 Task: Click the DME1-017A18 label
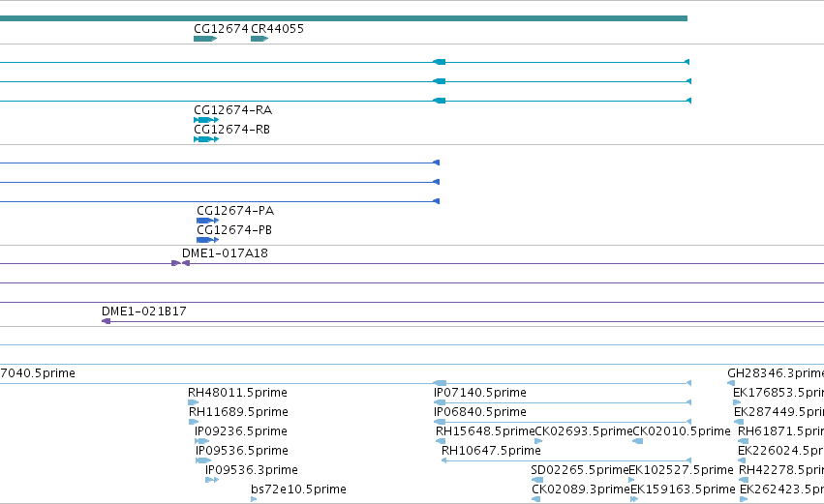[x=225, y=253]
